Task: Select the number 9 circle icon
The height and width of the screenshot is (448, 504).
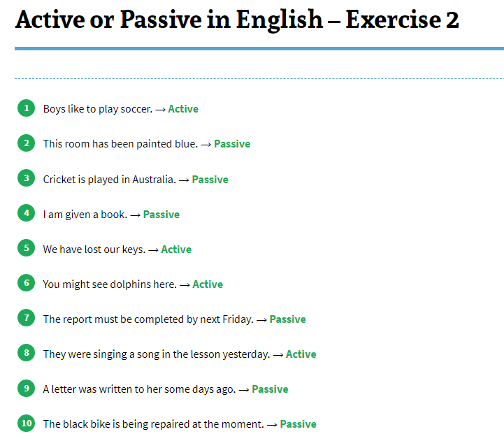Action: [x=26, y=388]
